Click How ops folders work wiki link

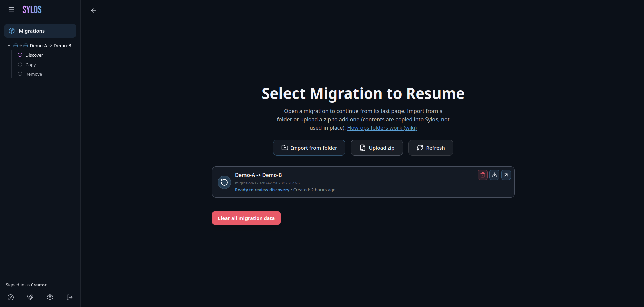pos(382,128)
